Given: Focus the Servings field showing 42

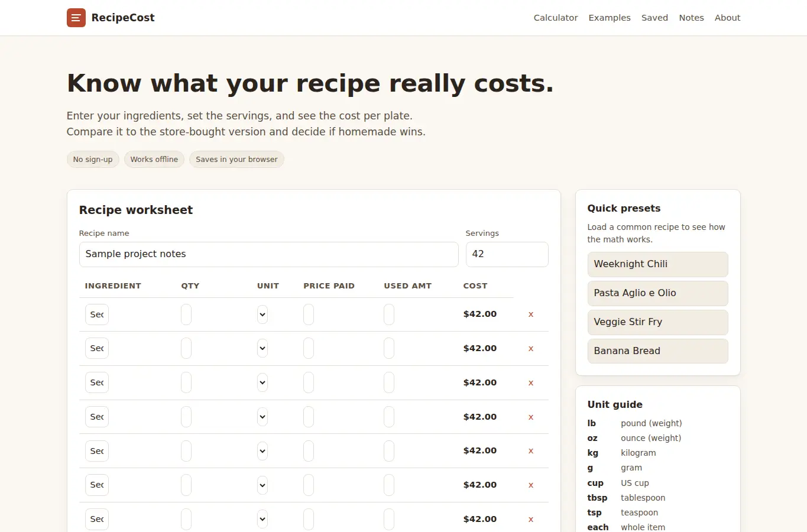Looking at the screenshot, I should pos(507,254).
